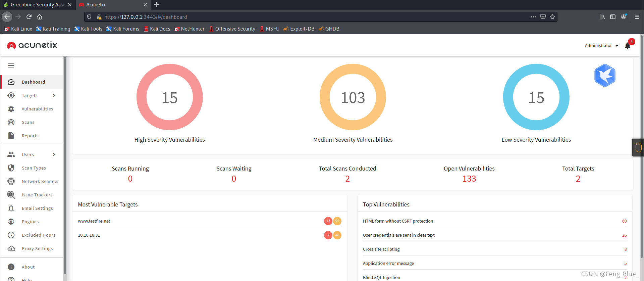Open Kali Linux bookmark
This screenshot has width=644, height=281.
(18, 29)
